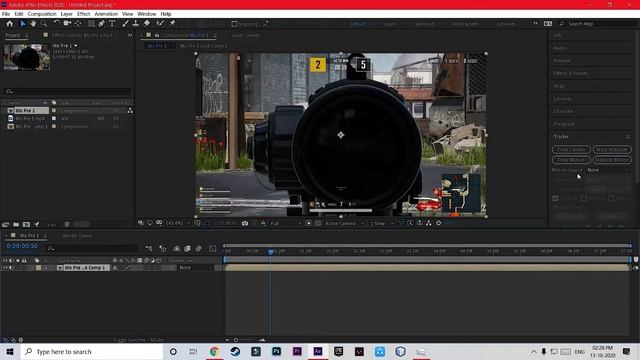
Task: Open the Animation menu
Action: pyautogui.click(x=106, y=14)
